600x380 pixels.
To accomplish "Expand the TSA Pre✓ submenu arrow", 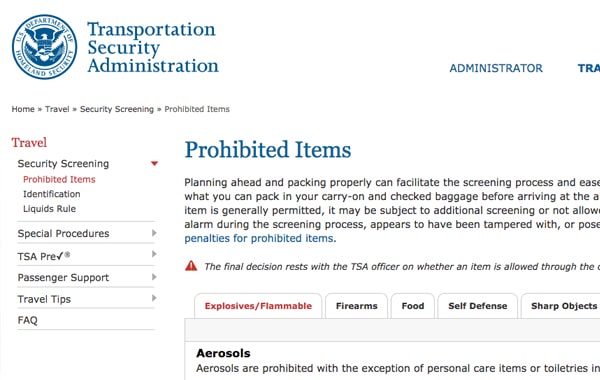I will 154,254.
